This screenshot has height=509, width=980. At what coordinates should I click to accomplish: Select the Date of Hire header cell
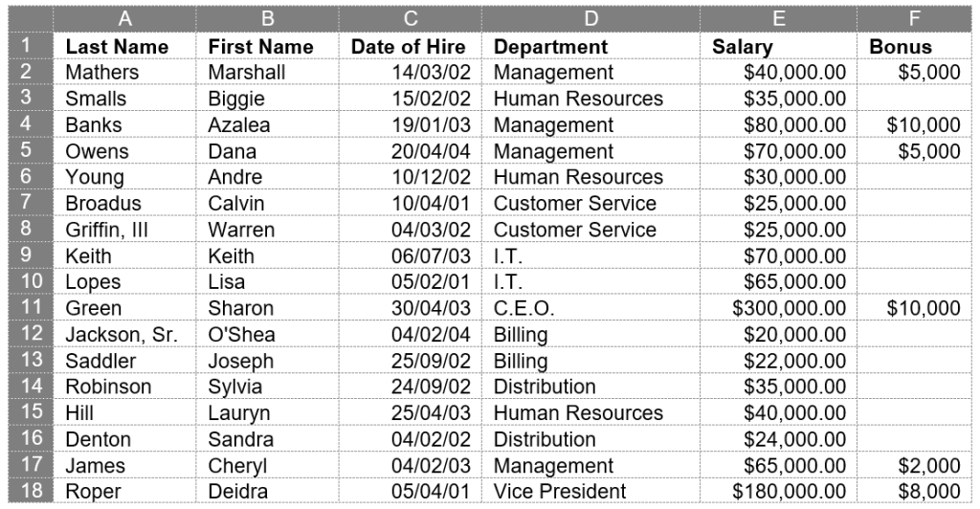[x=409, y=46]
